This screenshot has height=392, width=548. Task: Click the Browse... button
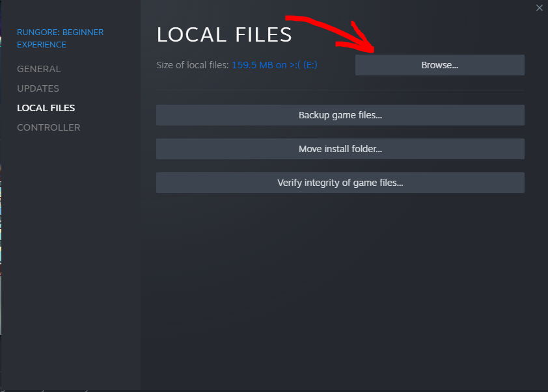click(x=439, y=65)
